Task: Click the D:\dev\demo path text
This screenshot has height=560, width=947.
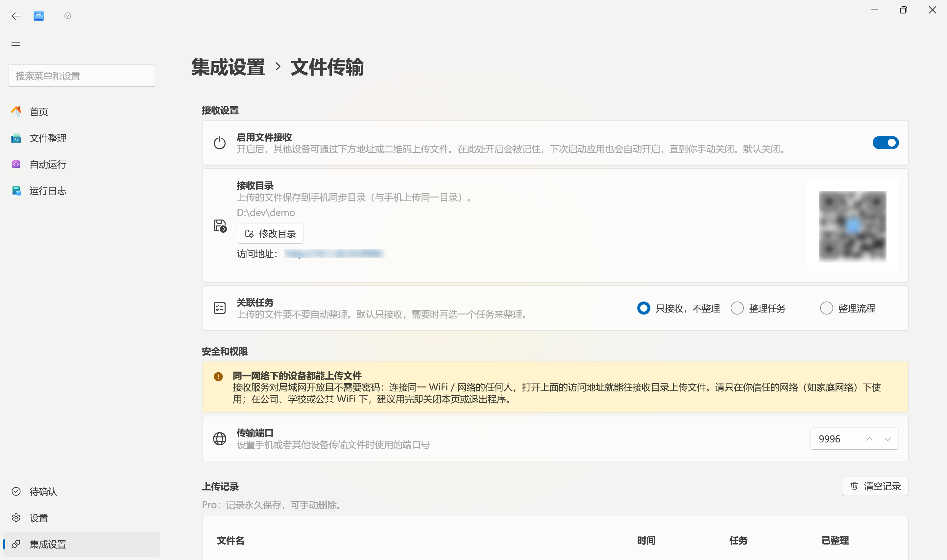Action: [266, 212]
